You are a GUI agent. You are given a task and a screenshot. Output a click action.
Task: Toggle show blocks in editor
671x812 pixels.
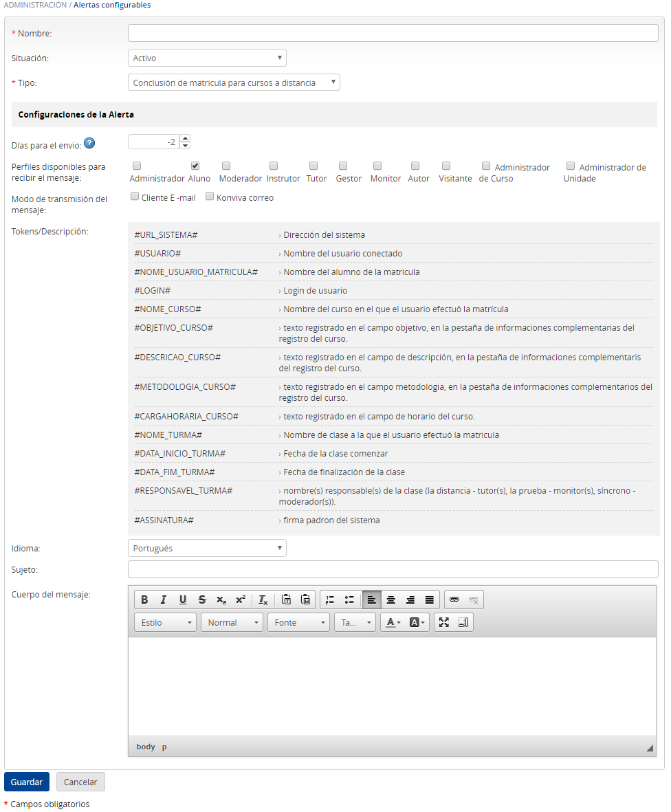pos(463,622)
